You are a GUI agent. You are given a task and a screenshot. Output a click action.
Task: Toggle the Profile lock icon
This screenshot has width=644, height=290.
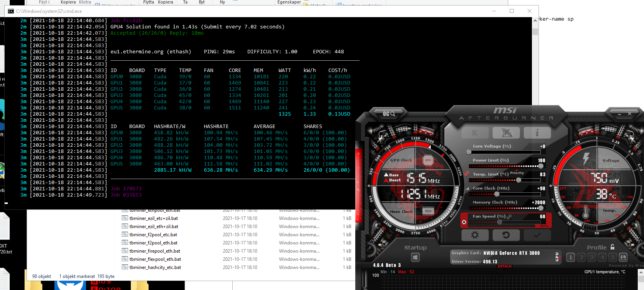tap(612, 247)
